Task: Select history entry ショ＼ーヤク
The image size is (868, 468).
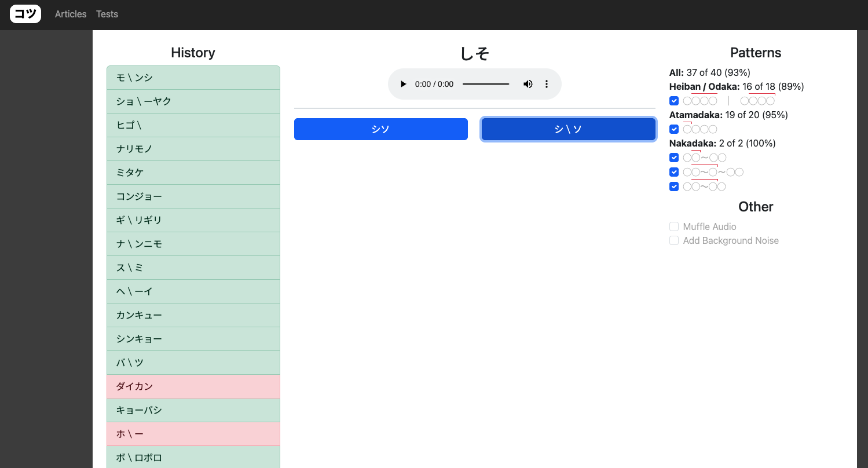Action: (x=193, y=101)
